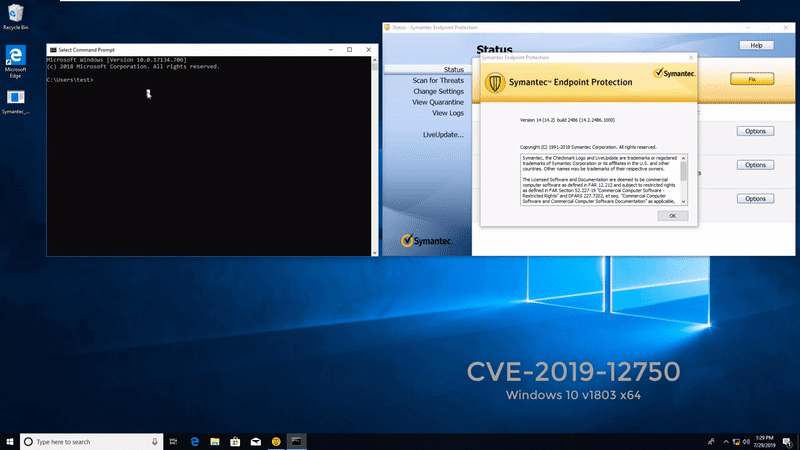Run LiveUpdate from the sidebar
This screenshot has height=450, width=800.
click(443, 134)
